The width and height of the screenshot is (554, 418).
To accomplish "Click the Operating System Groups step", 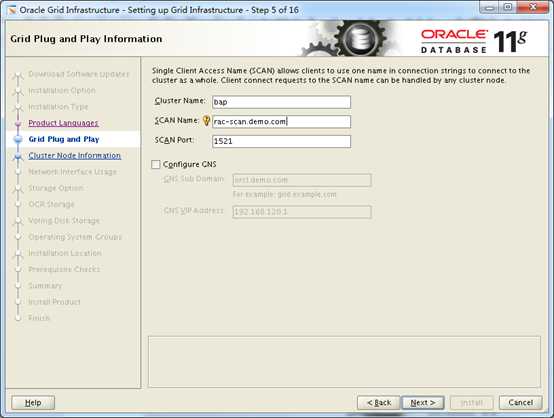I will pyautogui.click(x=75, y=237).
